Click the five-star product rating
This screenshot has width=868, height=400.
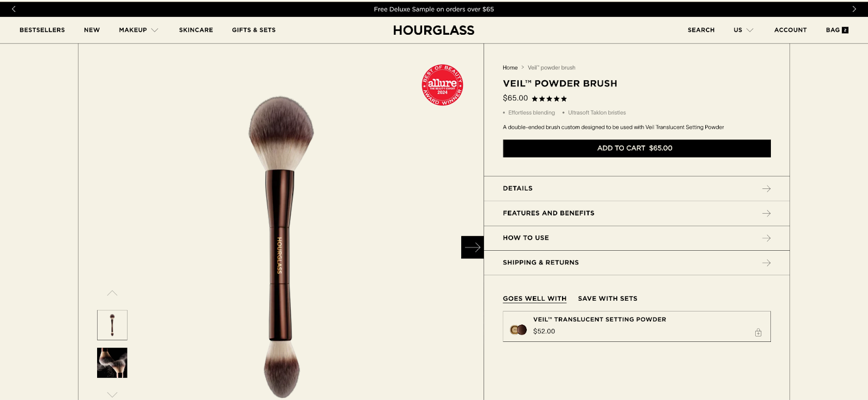(x=549, y=99)
